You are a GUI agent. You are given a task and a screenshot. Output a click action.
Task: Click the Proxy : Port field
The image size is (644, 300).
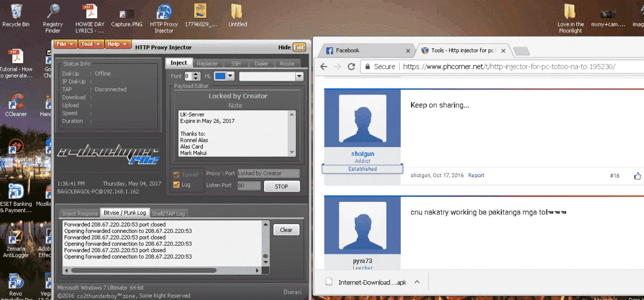(268, 173)
